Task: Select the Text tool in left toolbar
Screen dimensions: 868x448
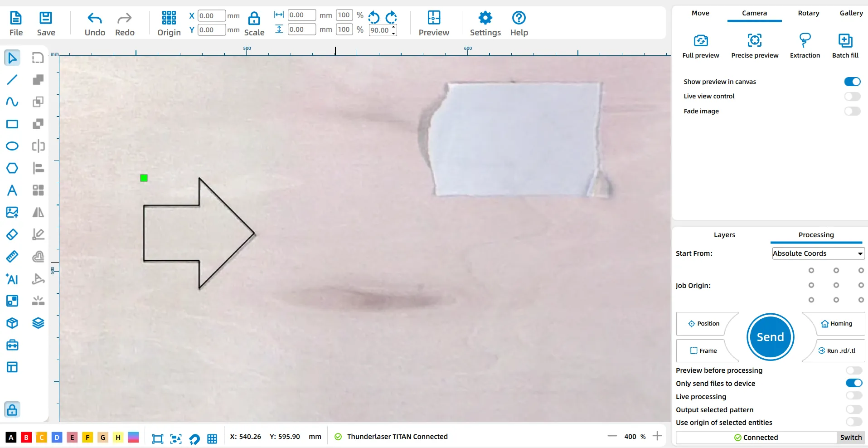Action: pyautogui.click(x=12, y=190)
